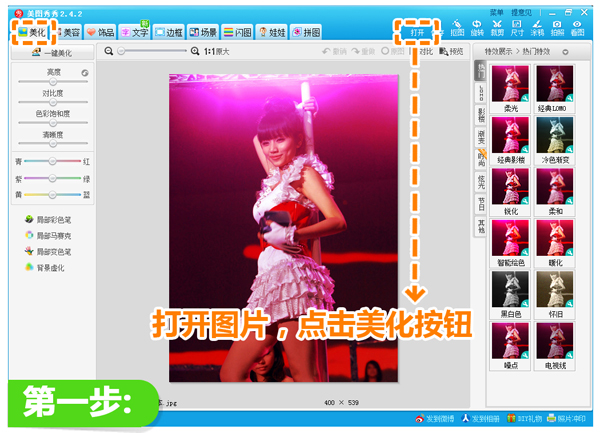600x433 pixels.
Task: Choose the 局部变色笔 tool
Action: (52, 251)
